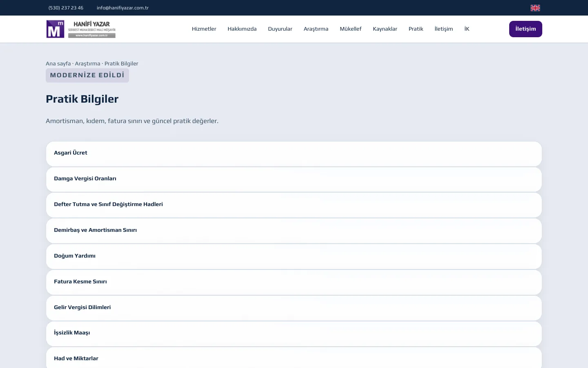Expand the Asgari Ücret section
The image size is (588, 368).
294,154
